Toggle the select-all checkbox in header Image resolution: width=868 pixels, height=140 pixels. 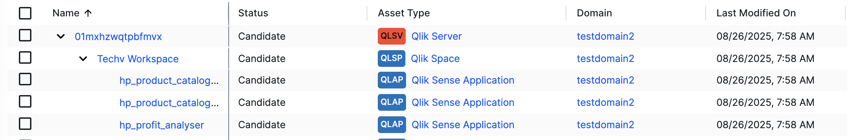tap(25, 13)
